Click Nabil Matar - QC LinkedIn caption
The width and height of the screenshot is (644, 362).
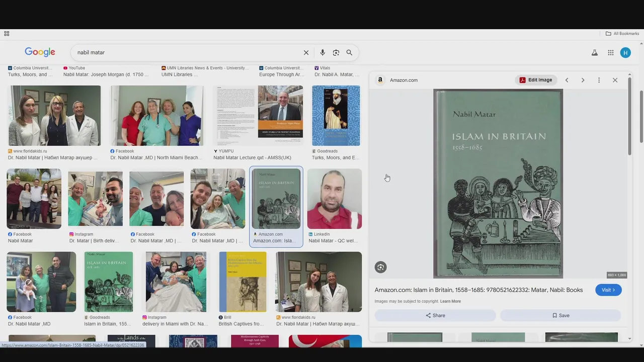coord(334,241)
